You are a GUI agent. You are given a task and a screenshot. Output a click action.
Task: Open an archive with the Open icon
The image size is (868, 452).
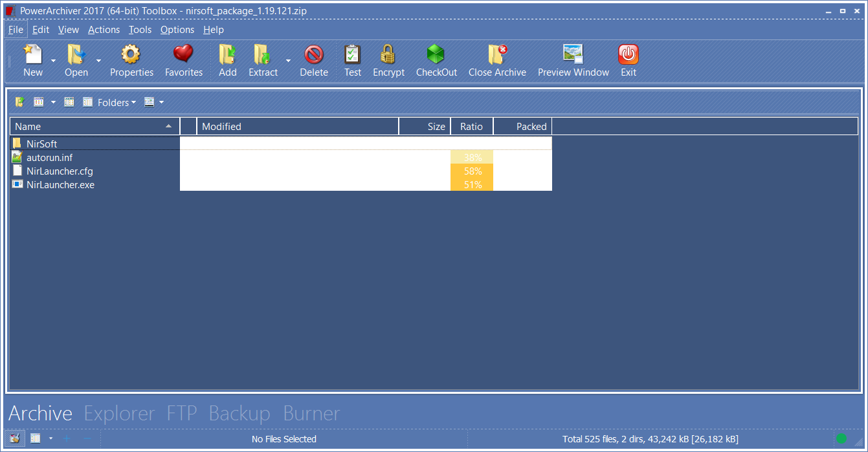tap(76, 54)
